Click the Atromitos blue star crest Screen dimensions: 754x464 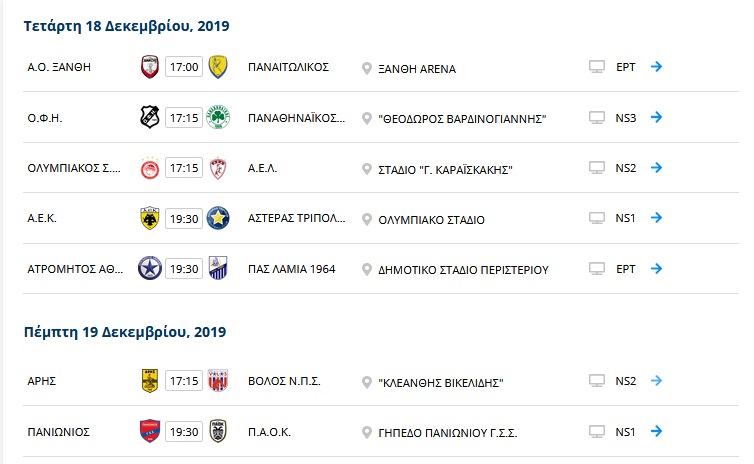[150, 268]
